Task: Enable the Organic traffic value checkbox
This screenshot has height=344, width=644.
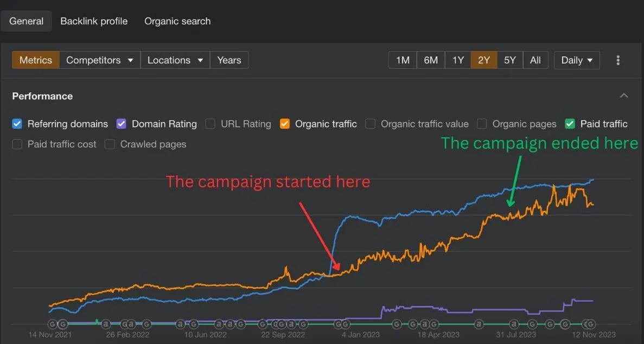Action: tap(371, 124)
